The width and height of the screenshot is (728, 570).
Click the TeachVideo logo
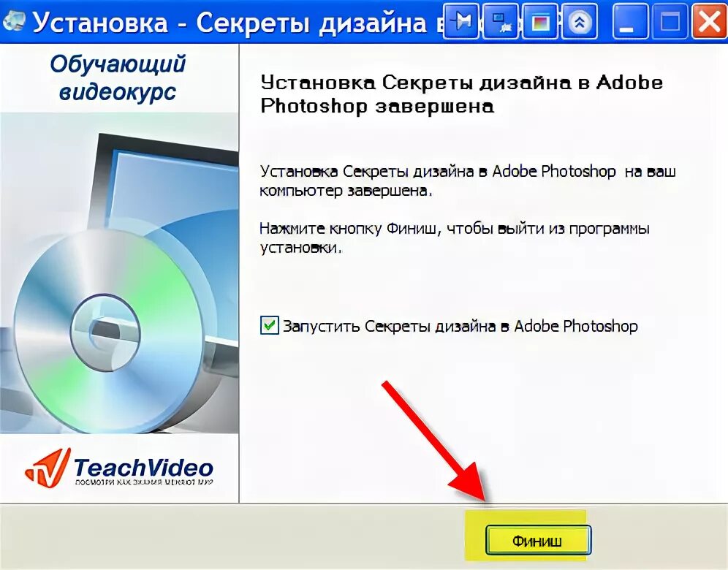coord(119,468)
